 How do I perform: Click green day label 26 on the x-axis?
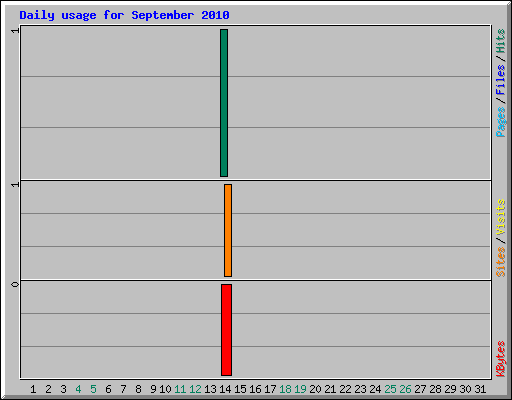tap(405, 389)
